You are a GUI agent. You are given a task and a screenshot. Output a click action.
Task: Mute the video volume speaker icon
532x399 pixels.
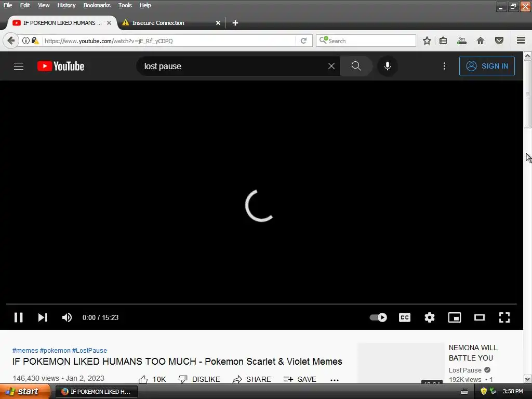coord(67,317)
